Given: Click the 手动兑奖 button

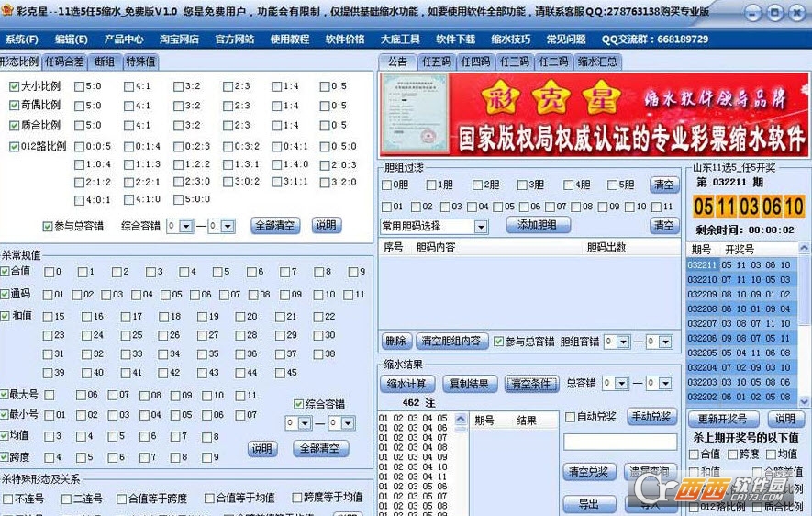Looking at the screenshot, I should [651, 417].
